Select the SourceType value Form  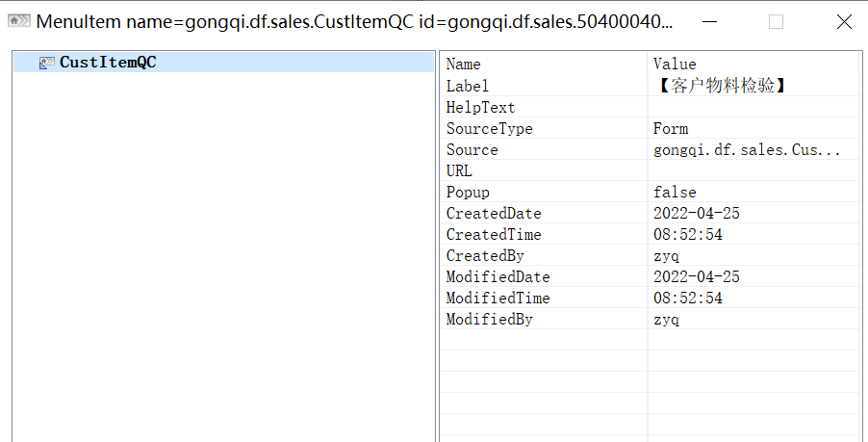671,128
